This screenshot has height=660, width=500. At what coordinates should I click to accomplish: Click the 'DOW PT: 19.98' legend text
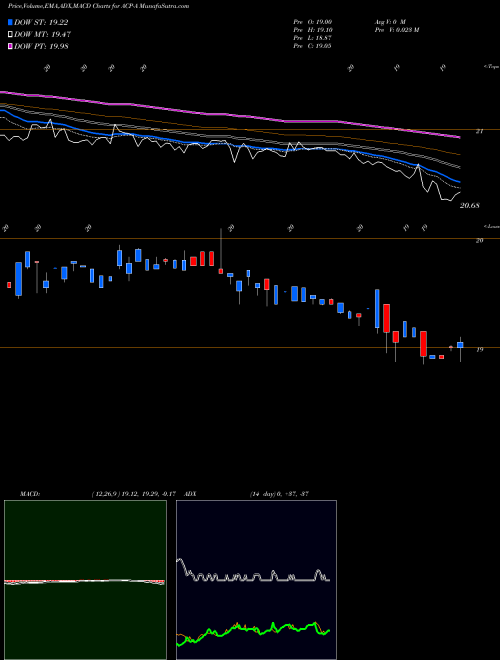coord(41,46)
